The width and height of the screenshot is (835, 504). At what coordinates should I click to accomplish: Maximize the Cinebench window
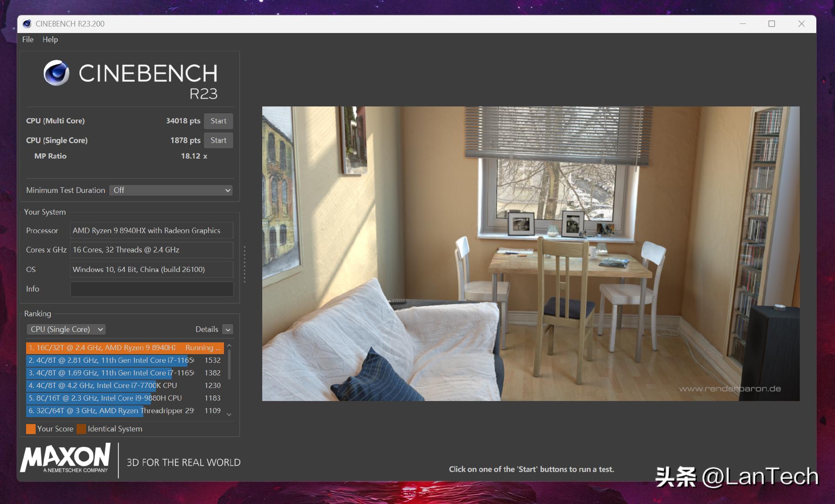[772, 24]
